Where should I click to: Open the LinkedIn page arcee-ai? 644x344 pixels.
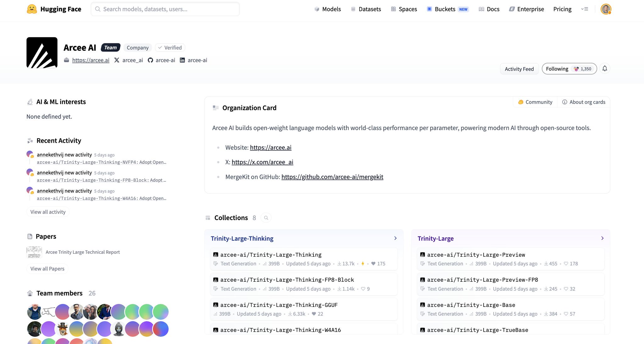coord(193,60)
